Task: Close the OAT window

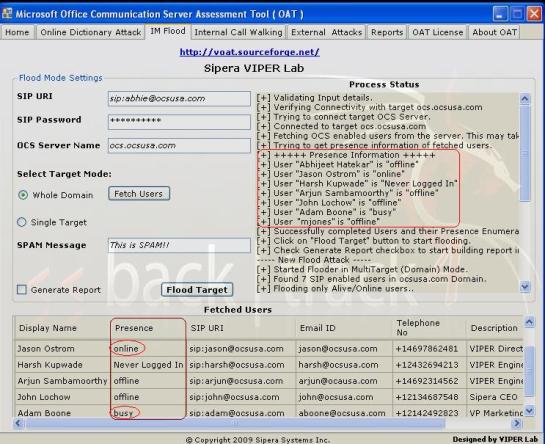Action: click(x=534, y=14)
